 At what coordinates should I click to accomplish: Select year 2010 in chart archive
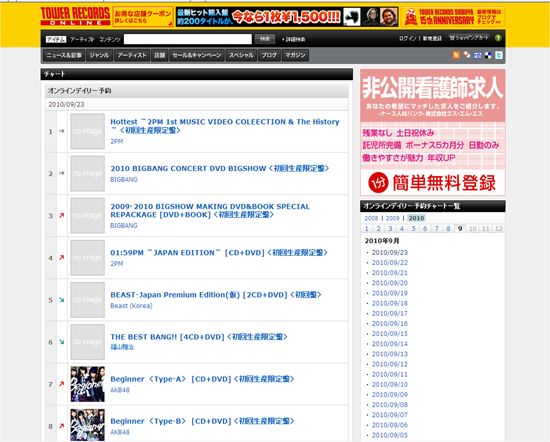click(x=416, y=218)
